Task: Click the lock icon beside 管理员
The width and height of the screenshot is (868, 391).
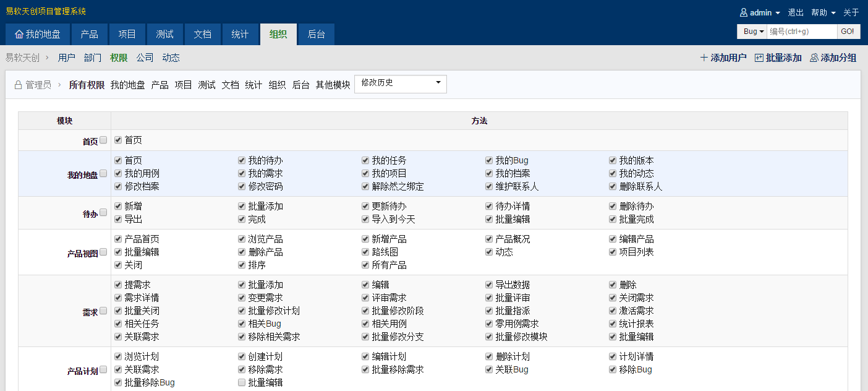Action: (19, 85)
